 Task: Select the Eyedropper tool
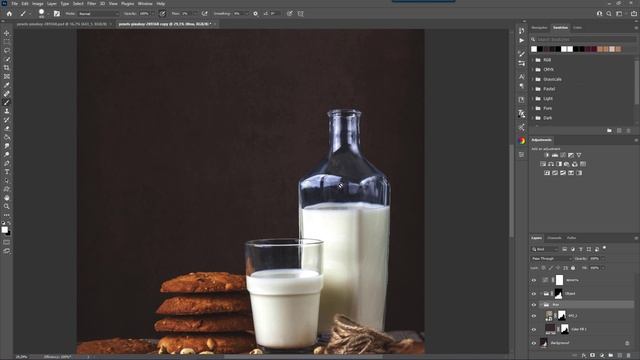tap(7, 85)
